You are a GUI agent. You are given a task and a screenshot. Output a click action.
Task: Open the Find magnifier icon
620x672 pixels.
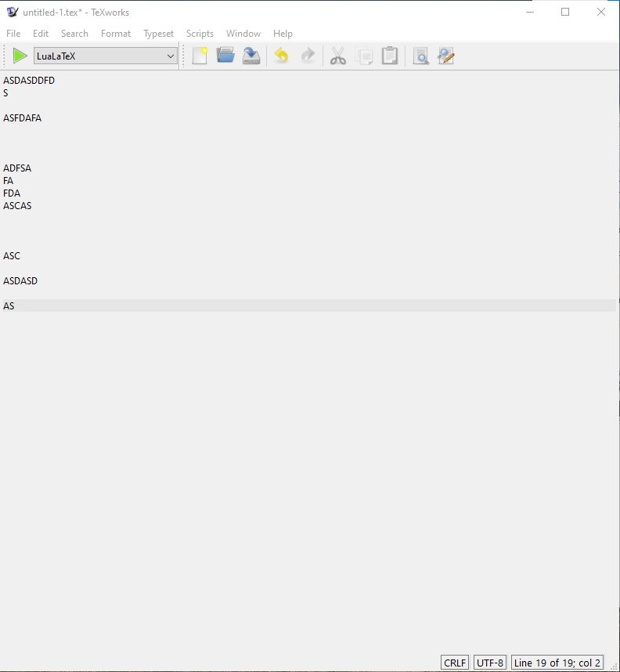[x=420, y=56]
